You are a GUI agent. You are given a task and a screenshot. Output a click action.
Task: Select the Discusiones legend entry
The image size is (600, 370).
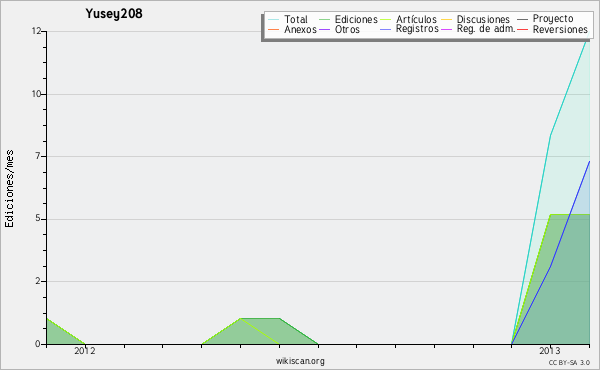[483, 19]
